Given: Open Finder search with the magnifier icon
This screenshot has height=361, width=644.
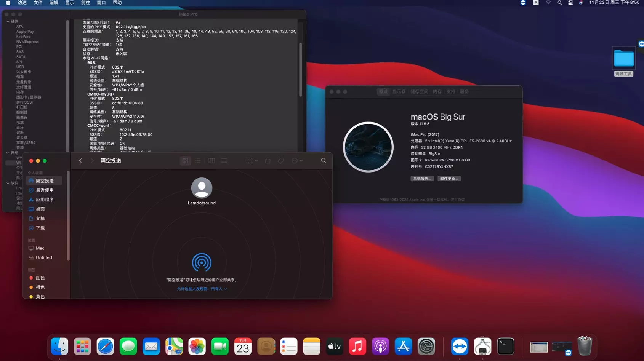Looking at the screenshot, I should pyautogui.click(x=323, y=160).
